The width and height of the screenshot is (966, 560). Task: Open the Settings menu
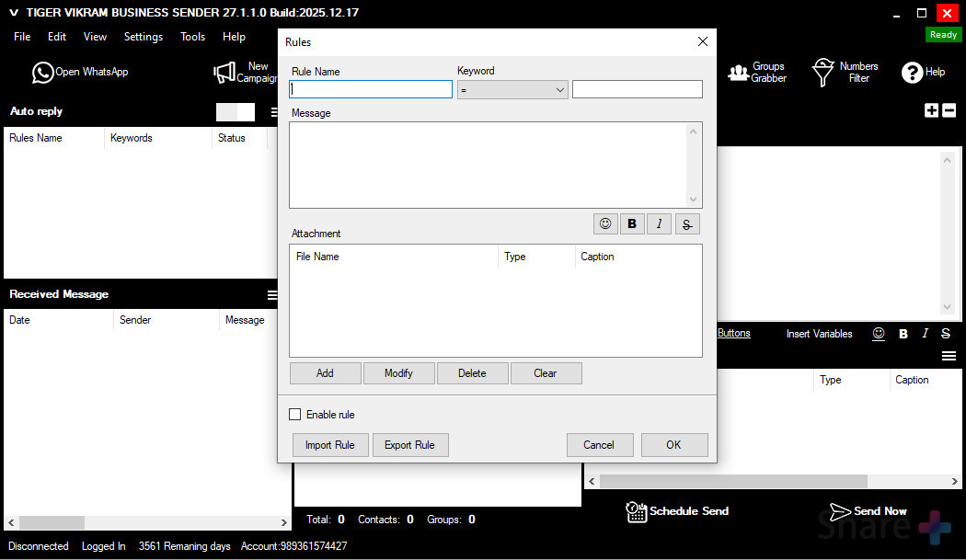coord(143,37)
